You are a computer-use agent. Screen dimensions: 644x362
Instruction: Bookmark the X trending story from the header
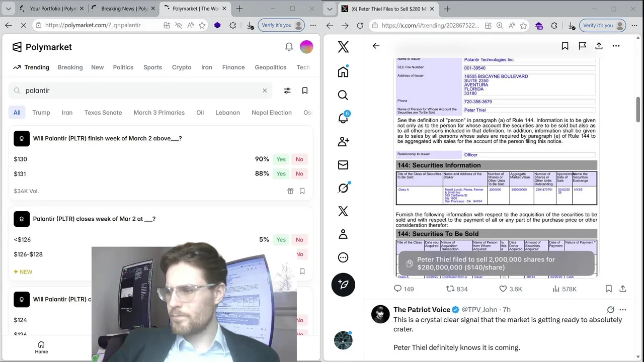[x=565, y=46]
